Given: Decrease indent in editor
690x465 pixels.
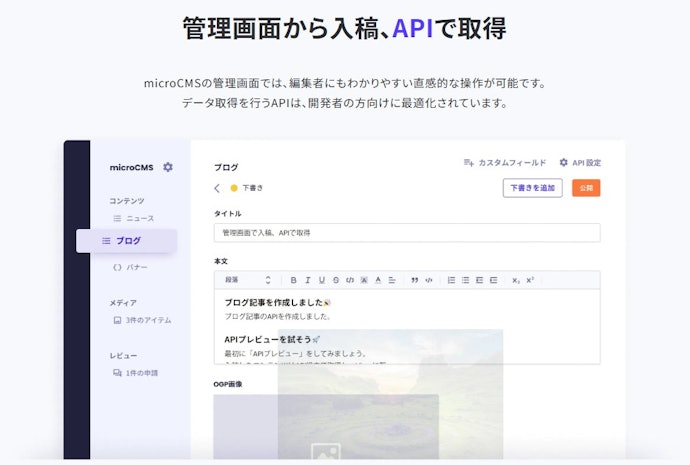Looking at the screenshot, I should [x=479, y=280].
